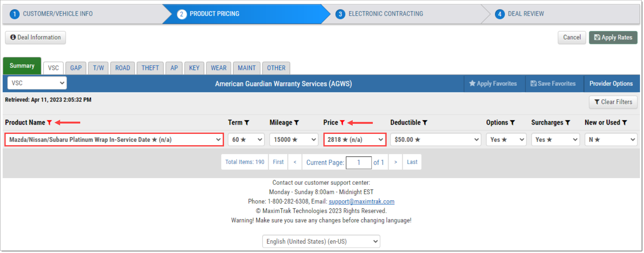
Task: Switch to the ROAD tab
Action: (123, 68)
